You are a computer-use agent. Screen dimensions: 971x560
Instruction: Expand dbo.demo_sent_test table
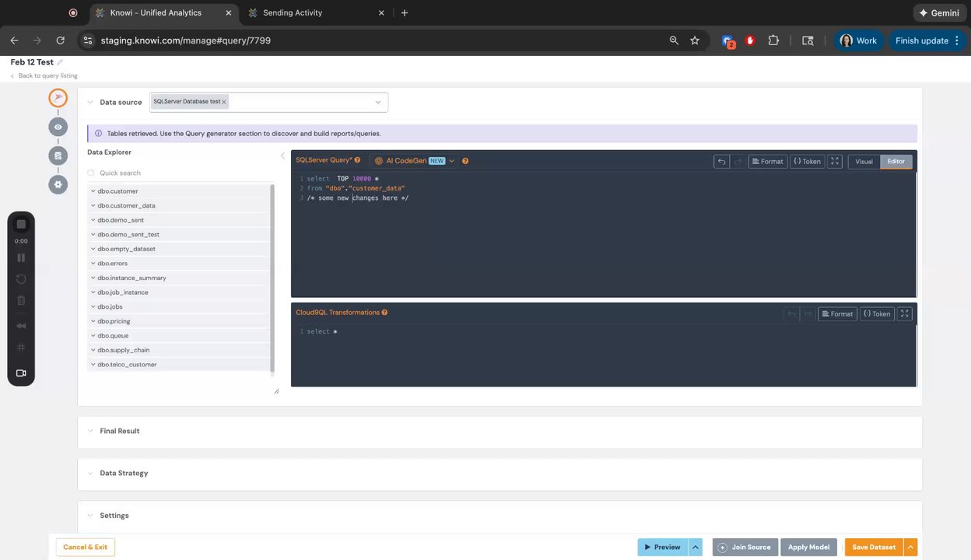[x=93, y=234]
